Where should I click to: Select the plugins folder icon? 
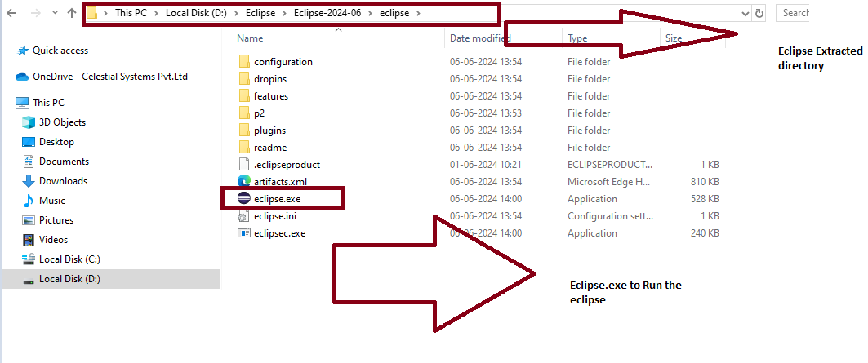[x=245, y=130]
